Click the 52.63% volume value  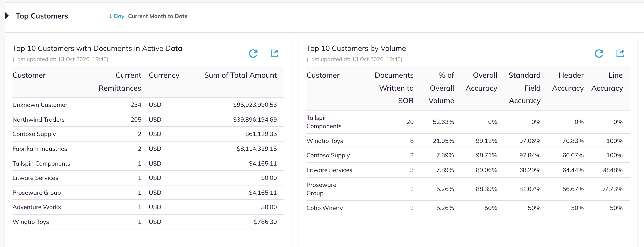(x=443, y=122)
